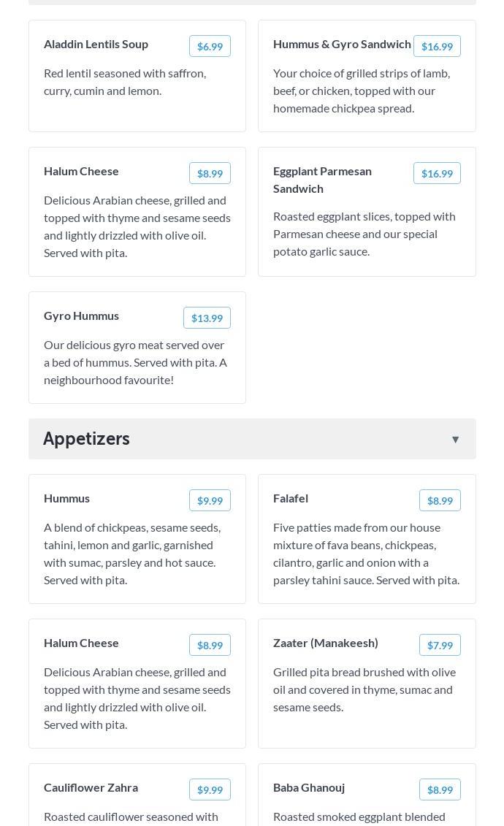Click the Falafel description text
Viewport: 504px width, 826px height.
366,554
